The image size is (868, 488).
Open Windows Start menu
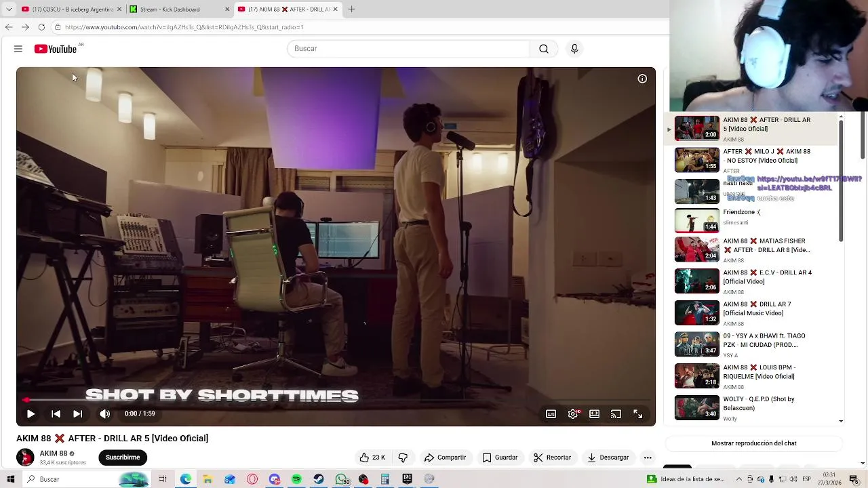11,479
